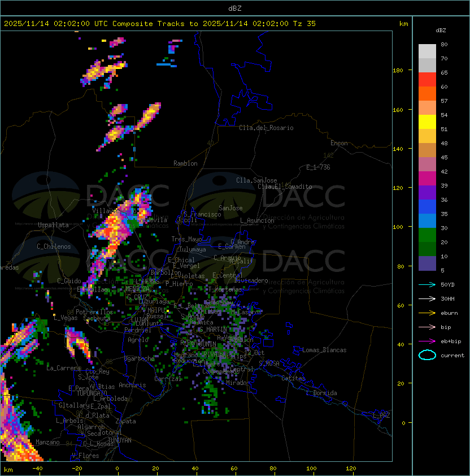Click the Manzano map label

coord(47,442)
